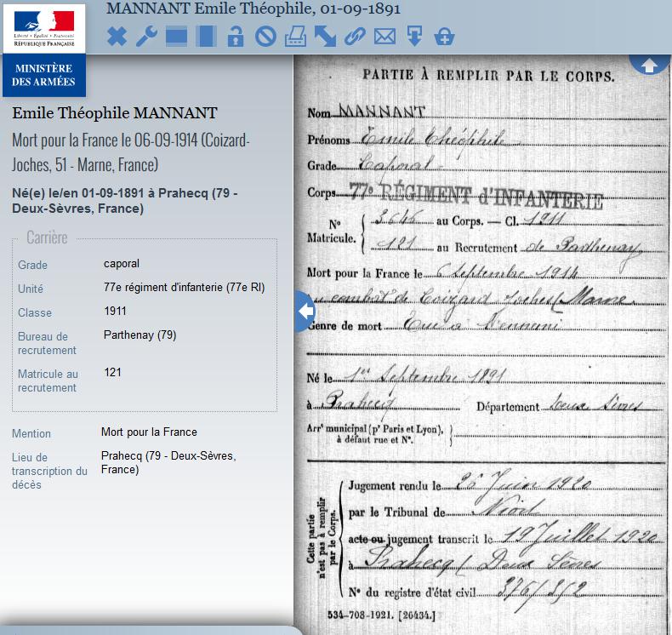Screen dimensions: 672x635
Task: Click Mention value 'Mort pour la France'
Action: tap(149, 432)
